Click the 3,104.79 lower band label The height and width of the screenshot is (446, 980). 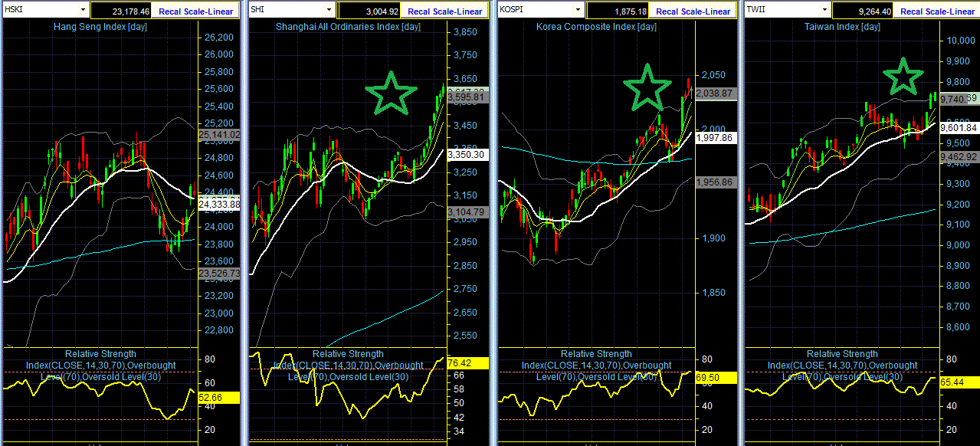coord(467,212)
